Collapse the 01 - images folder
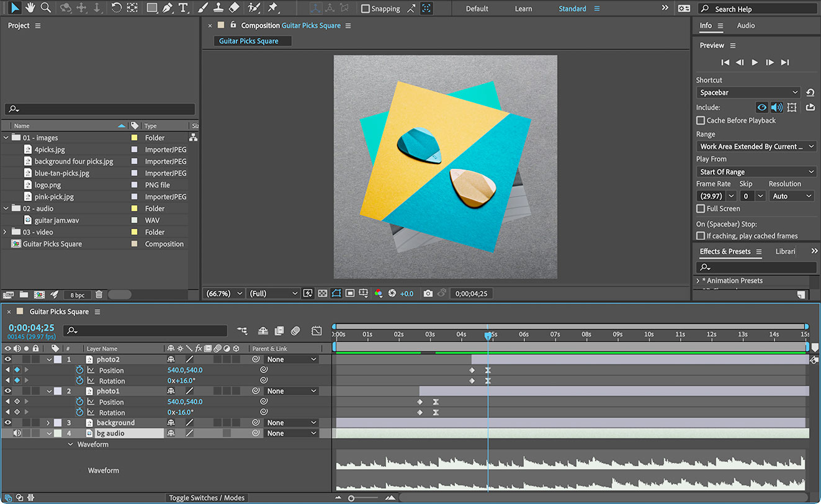The width and height of the screenshot is (821, 504). (6, 137)
